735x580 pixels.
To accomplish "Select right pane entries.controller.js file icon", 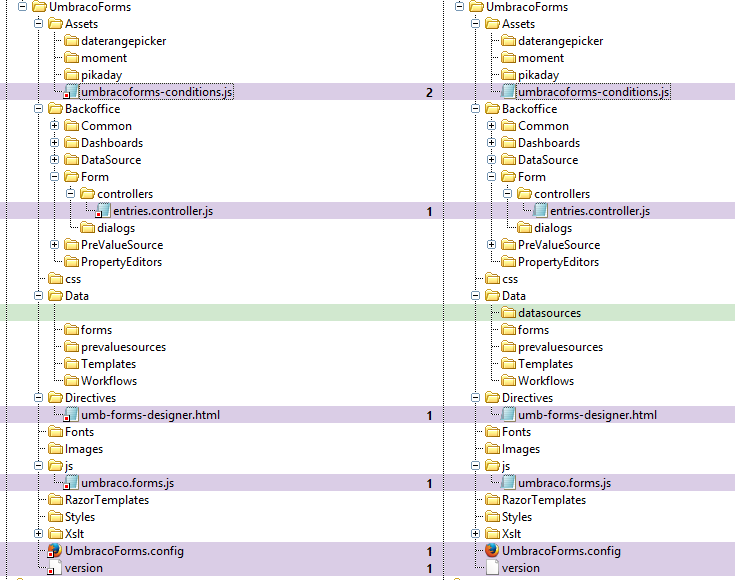I will click(540, 211).
